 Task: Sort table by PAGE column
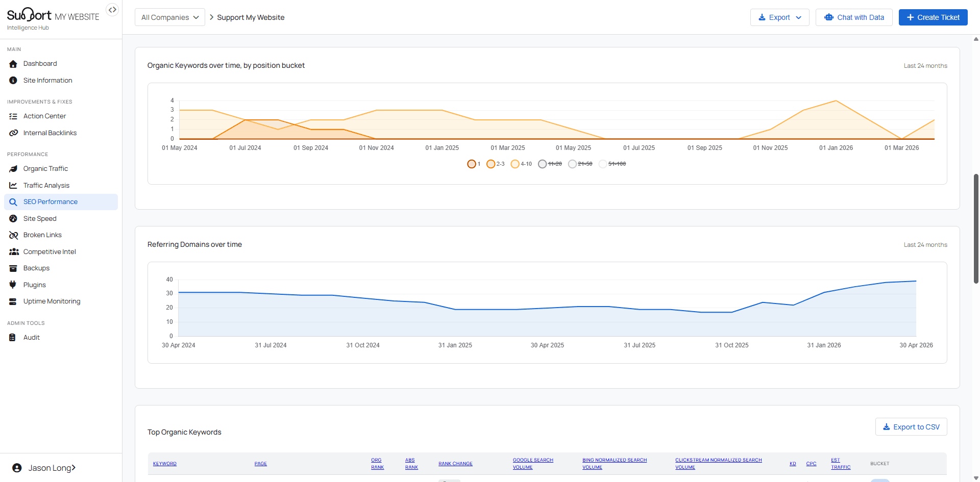coord(261,464)
